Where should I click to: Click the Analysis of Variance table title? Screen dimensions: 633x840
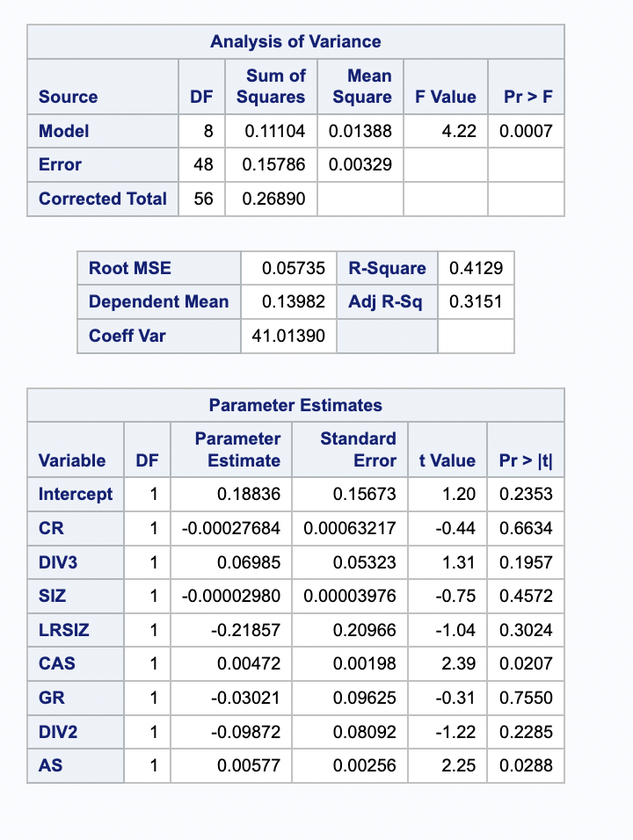pos(295,41)
